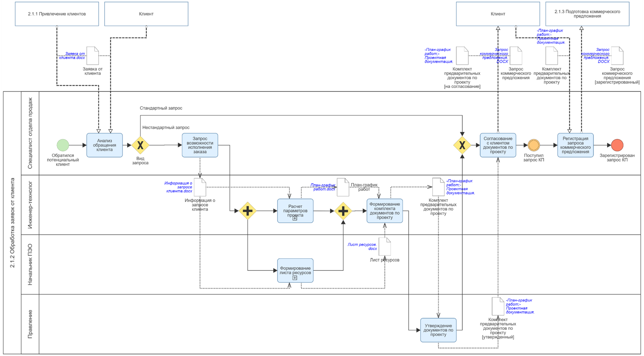Select the 'Анализ обращения клиента' task box
This screenshot has height=356, width=644.
click(x=105, y=145)
